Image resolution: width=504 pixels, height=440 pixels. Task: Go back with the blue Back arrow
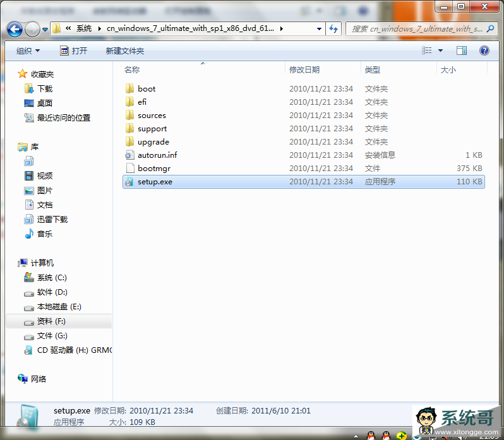(15, 29)
